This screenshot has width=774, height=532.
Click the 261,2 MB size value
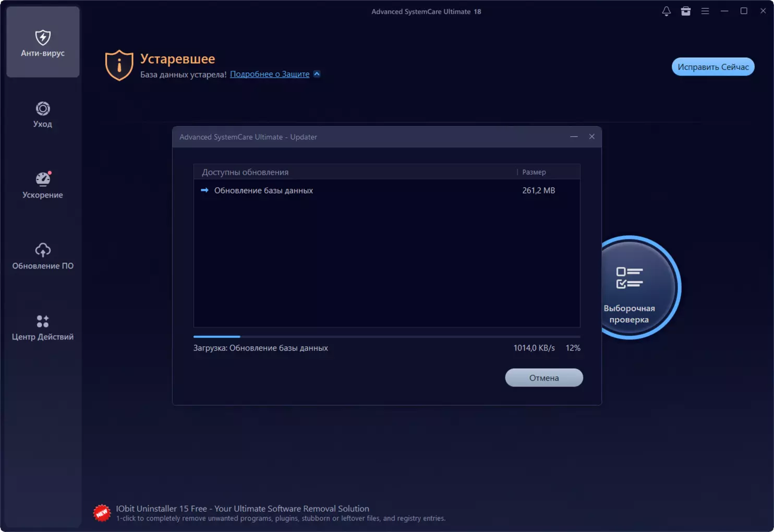(539, 190)
